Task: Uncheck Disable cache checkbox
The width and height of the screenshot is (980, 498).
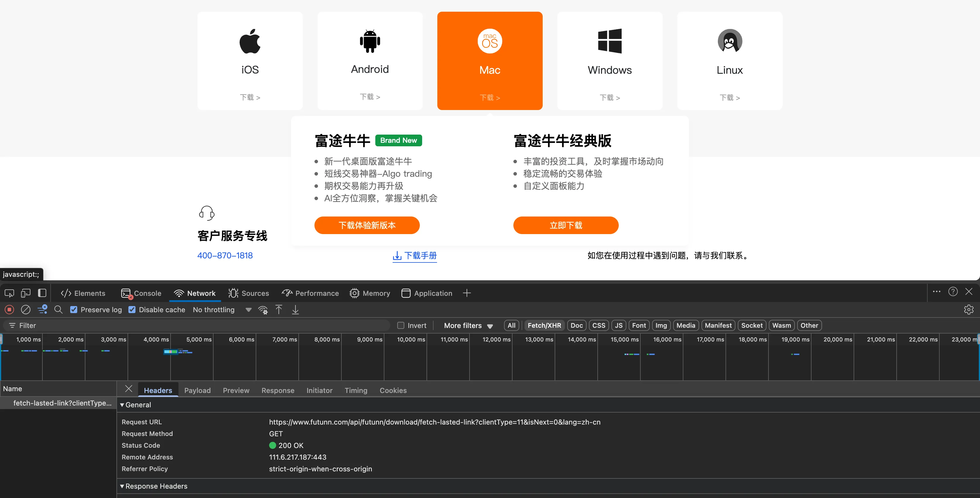Action: tap(132, 310)
